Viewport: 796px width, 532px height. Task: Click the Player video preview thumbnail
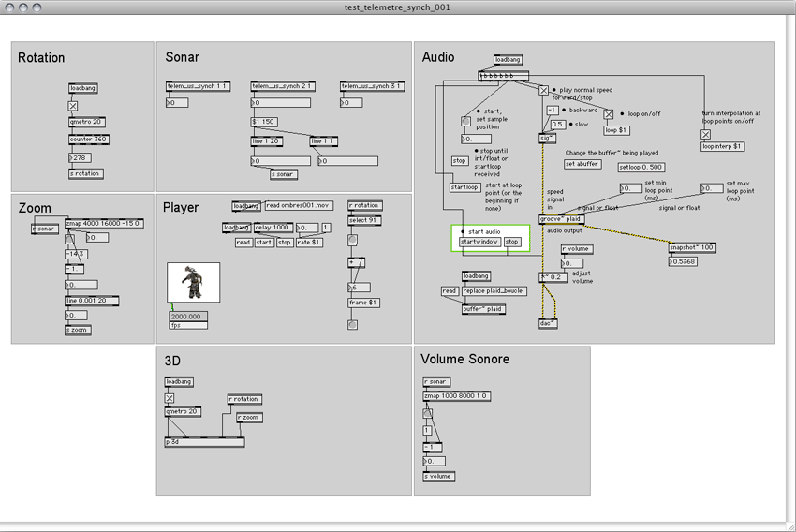[194, 283]
